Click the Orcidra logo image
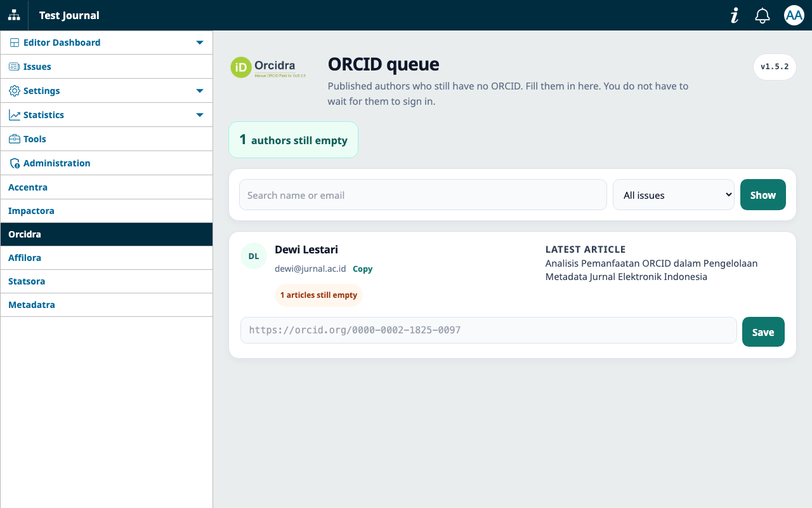Image resolution: width=812 pixels, height=508 pixels. point(268,67)
